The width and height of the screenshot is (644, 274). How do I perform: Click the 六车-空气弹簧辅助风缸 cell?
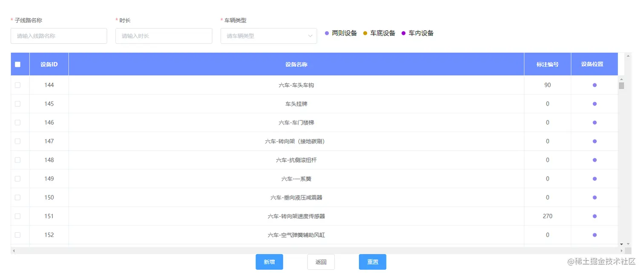pos(296,235)
